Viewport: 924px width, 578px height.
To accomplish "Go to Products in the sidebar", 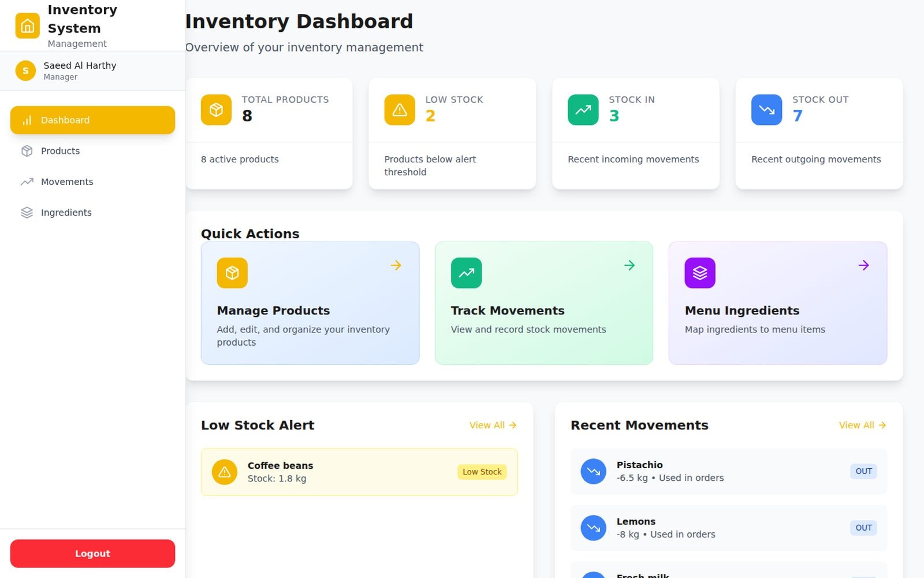I will [92, 151].
